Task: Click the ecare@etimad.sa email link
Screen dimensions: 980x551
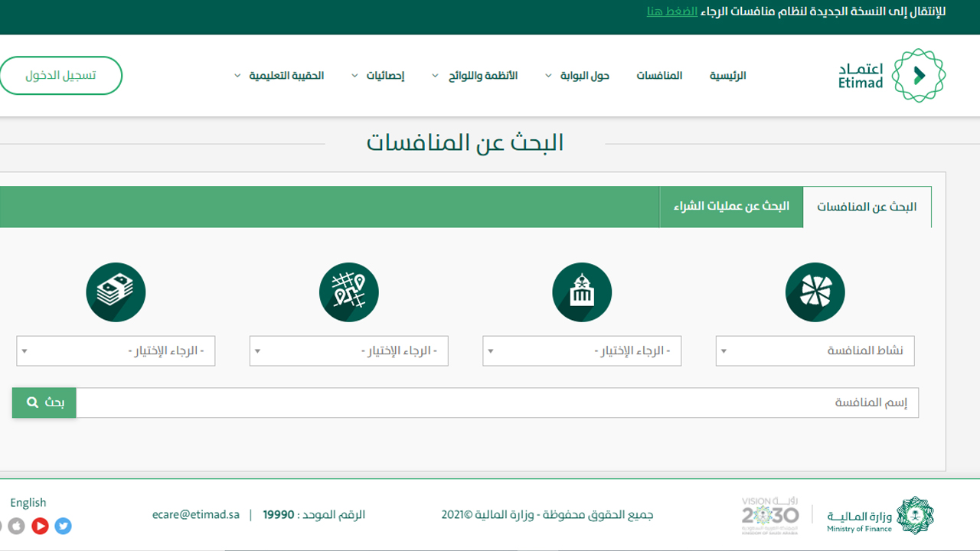Action: tap(196, 515)
